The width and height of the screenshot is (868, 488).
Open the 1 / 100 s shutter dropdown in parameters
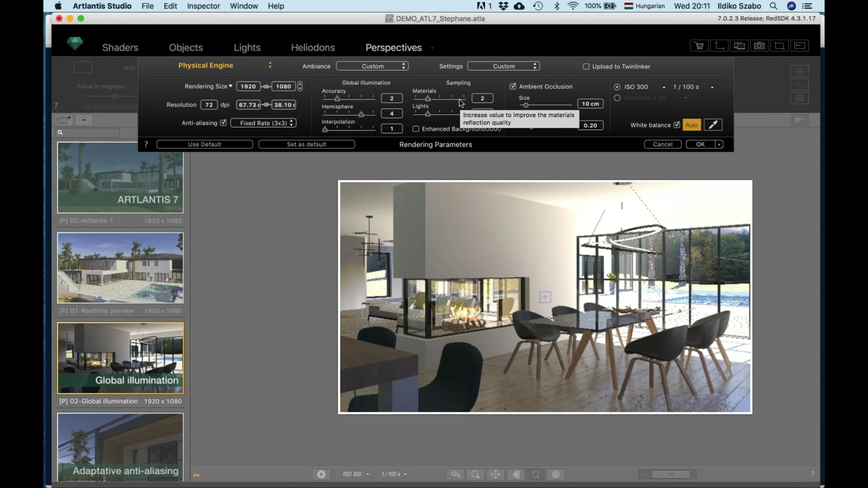(712, 87)
